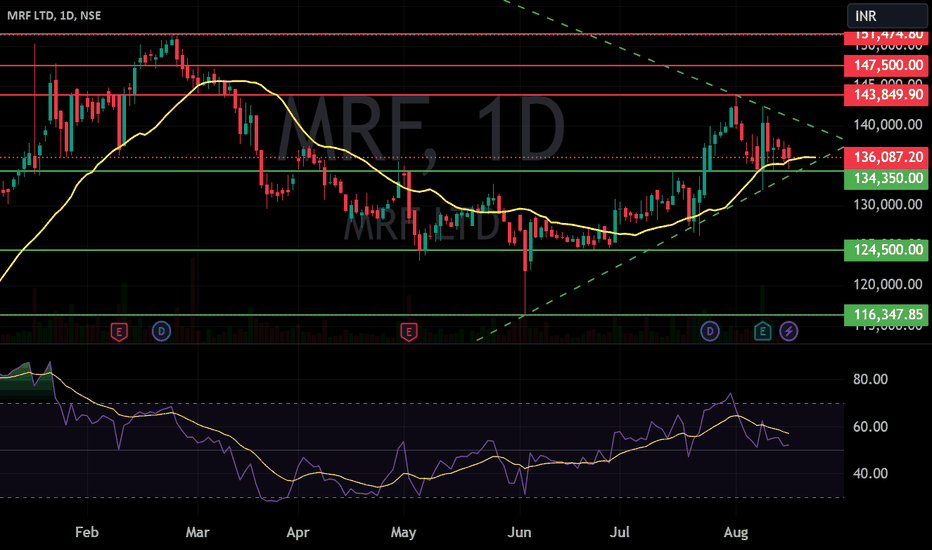The image size is (932, 550).
Task: Click the 140,000.00 price axis value
Action: coord(888,125)
